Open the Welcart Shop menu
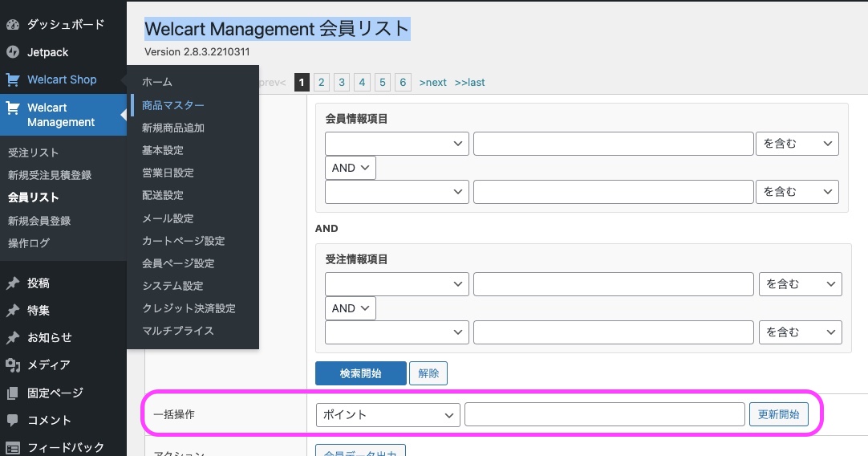 tap(62, 79)
